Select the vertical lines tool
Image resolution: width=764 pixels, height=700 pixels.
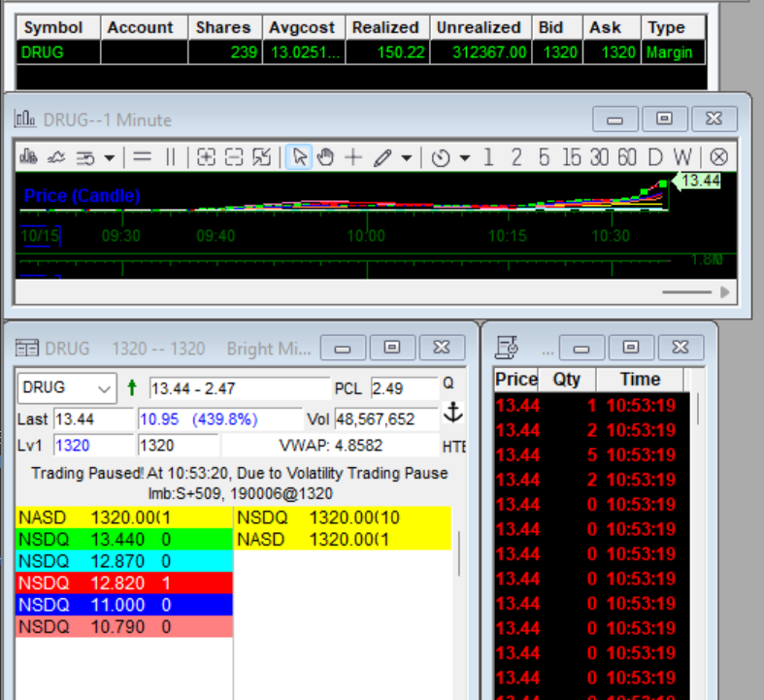coord(171,157)
